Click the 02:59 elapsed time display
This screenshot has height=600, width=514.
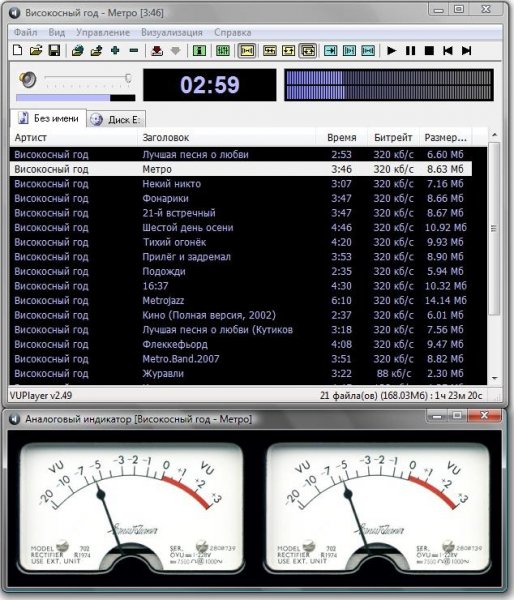210,85
